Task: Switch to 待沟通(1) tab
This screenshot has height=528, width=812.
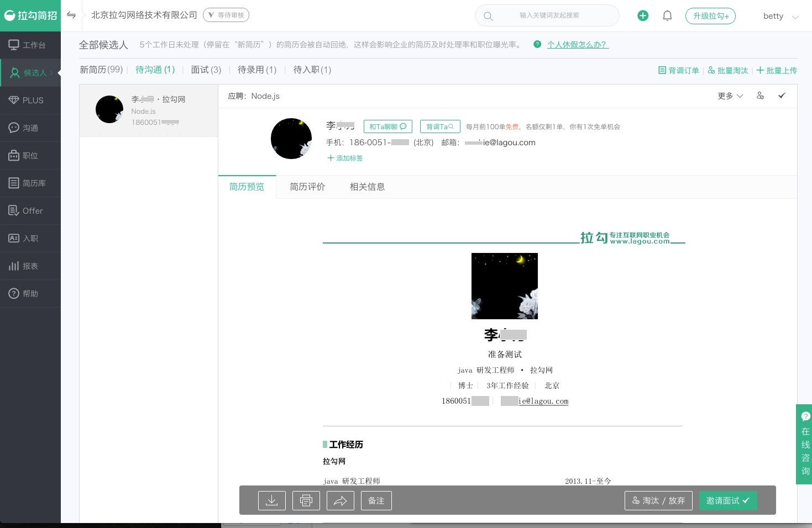Action: 155,70
